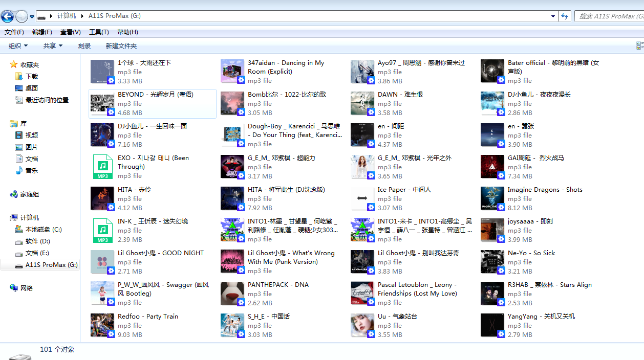Screen dimensions: 644x360
Task: Select the BEYOND - 光辉岁月 album thumbnail
Action: click(x=102, y=103)
